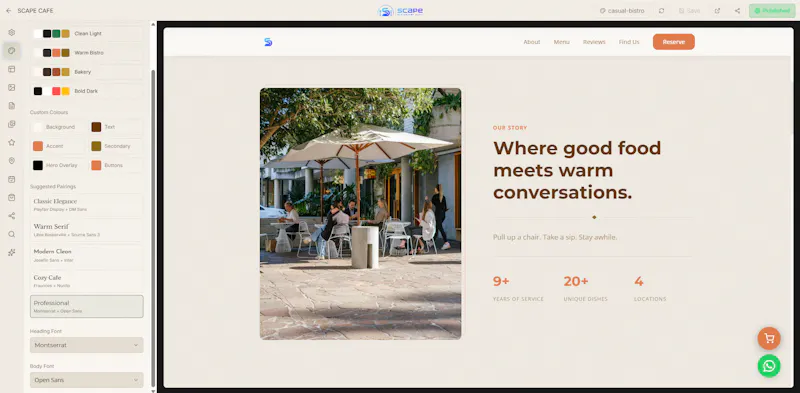Open the document pages icon in the sidebar
800x393 pixels.
[11, 106]
